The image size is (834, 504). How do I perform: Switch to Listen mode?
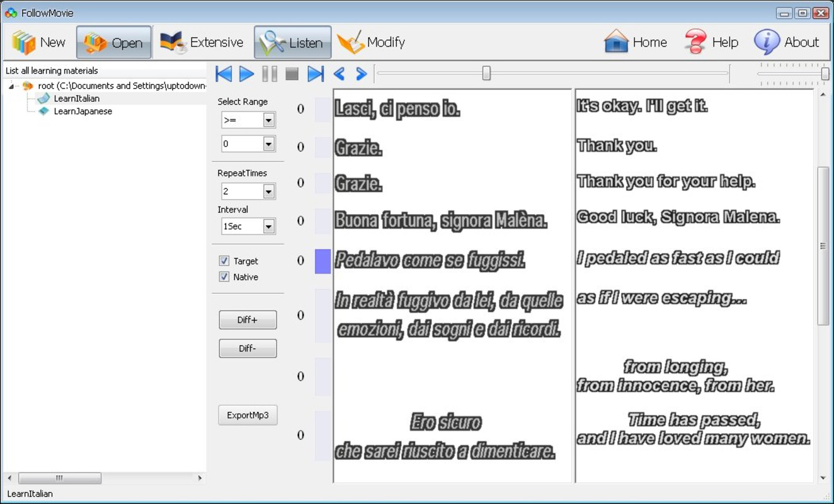[293, 42]
